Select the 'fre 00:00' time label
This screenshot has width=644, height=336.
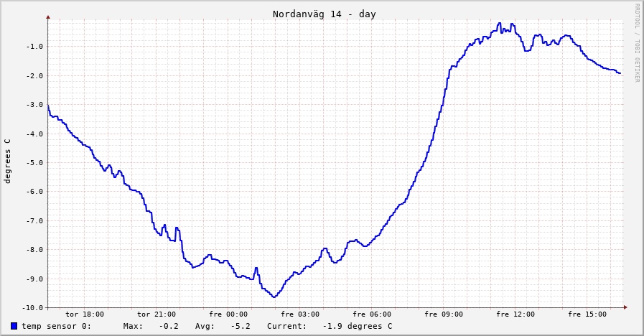[228, 314]
